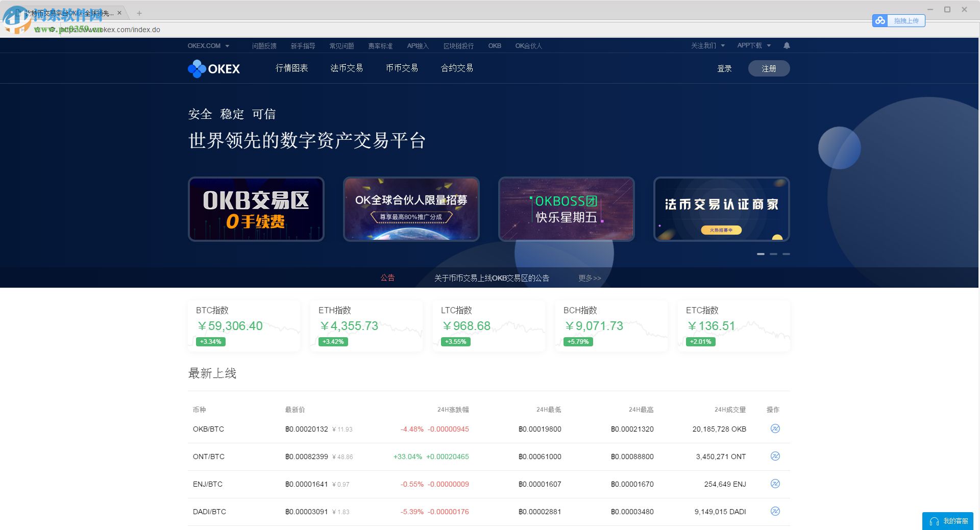Click the ONT/BTC pair name
This screenshot has height=530, width=980.
208,457
